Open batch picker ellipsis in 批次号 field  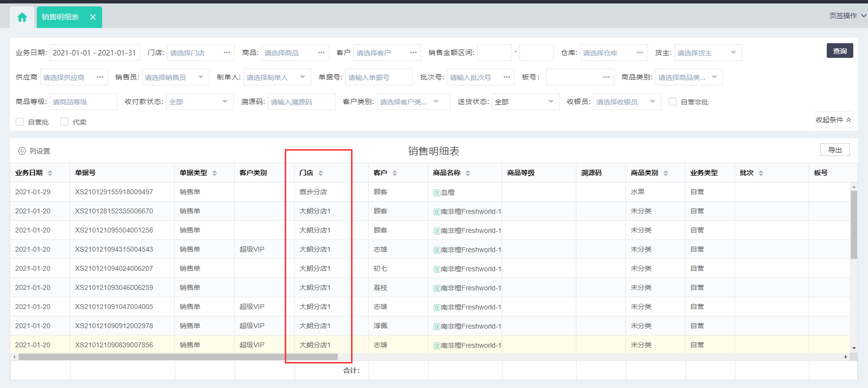[x=507, y=77]
